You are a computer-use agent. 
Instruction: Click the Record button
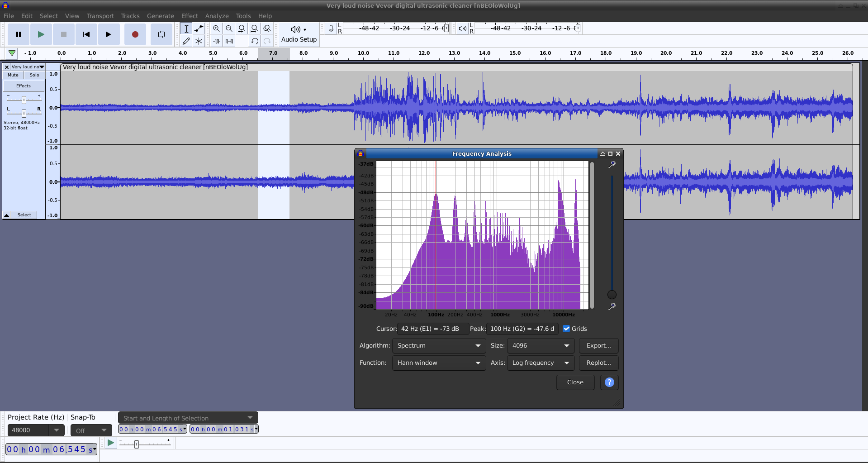tap(135, 34)
